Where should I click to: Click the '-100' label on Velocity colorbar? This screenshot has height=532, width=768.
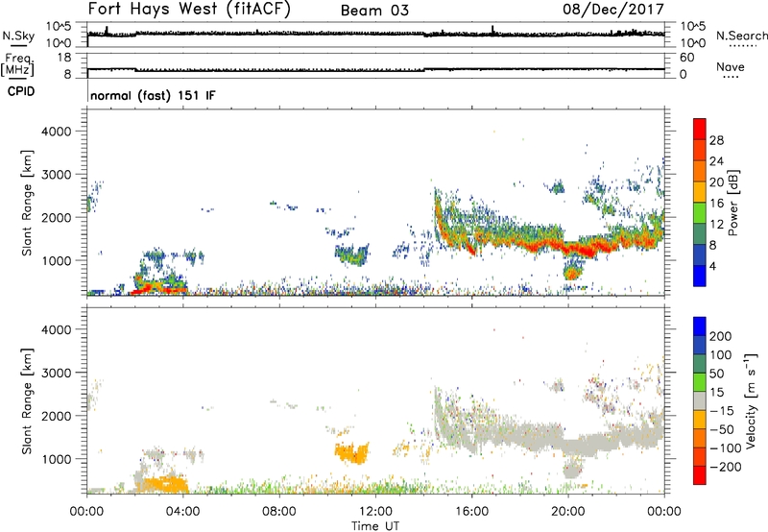point(725,448)
